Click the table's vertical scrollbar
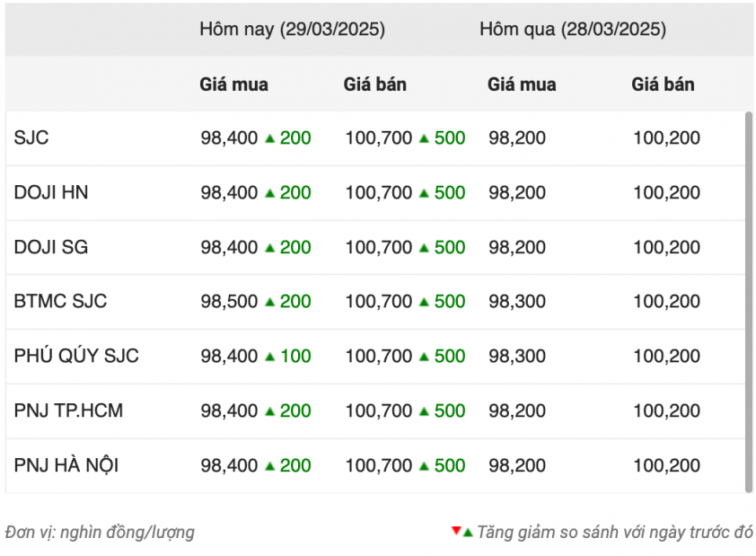 pos(749,303)
